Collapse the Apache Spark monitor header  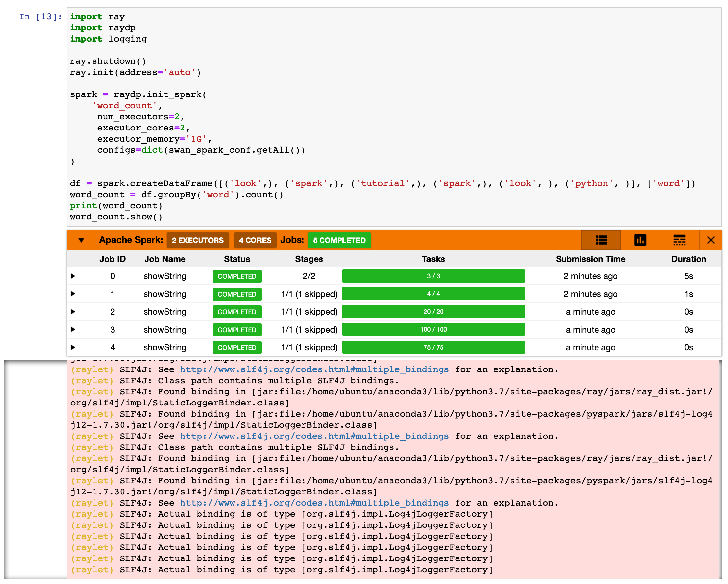click(x=81, y=240)
